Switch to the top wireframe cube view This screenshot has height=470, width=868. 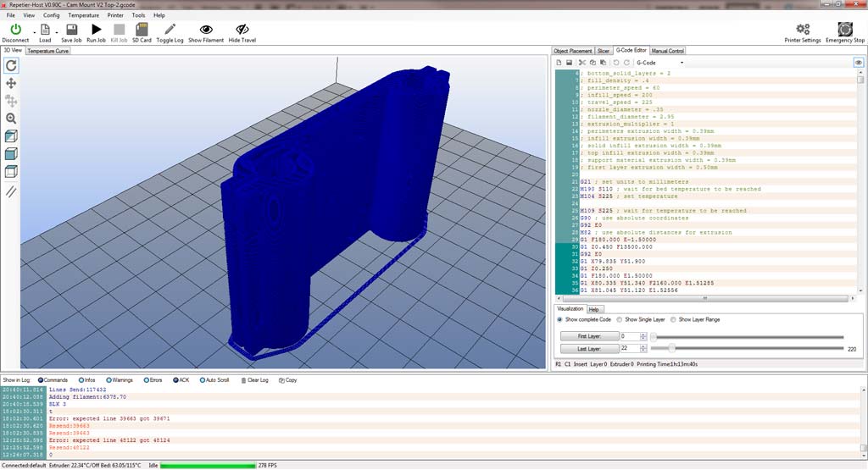(x=11, y=171)
